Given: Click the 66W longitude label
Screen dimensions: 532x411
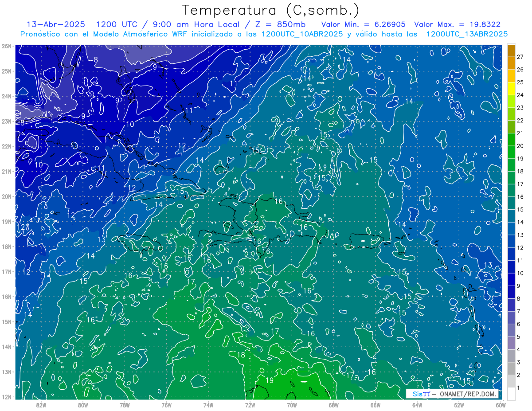Looking at the screenshot, I should pos(375,405).
